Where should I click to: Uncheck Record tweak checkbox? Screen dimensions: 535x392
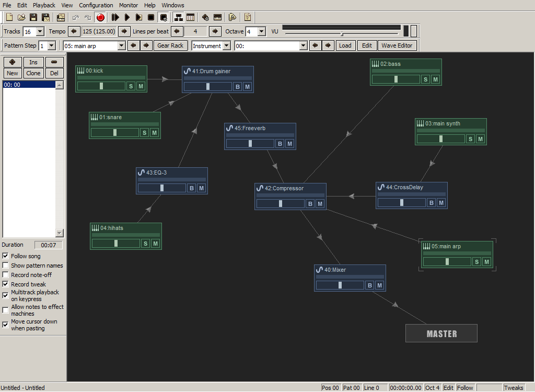(5, 284)
